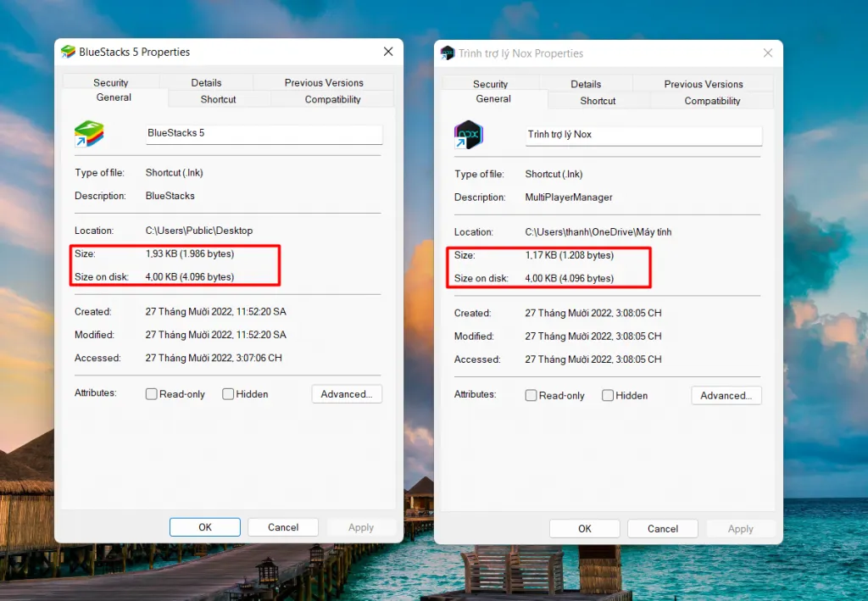Image resolution: width=868 pixels, height=601 pixels.
Task: Enable Read-only in BlueStacks 5 Properties
Action: pos(151,394)
